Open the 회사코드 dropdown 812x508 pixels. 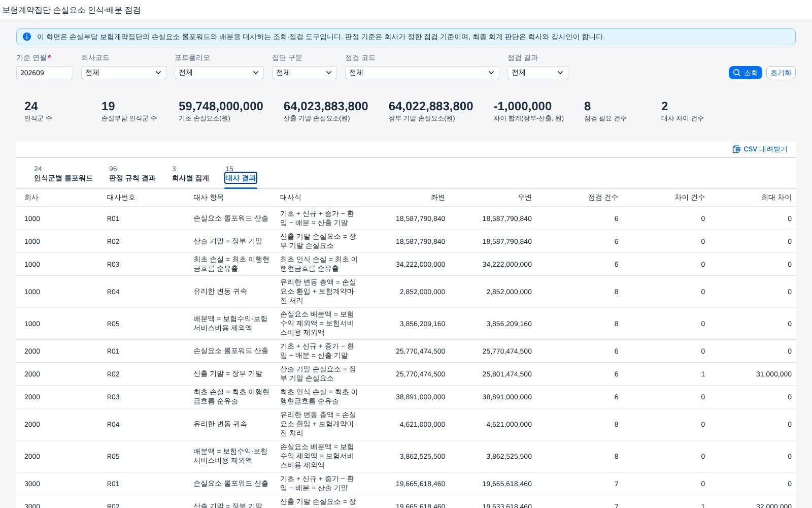point(124,73)
